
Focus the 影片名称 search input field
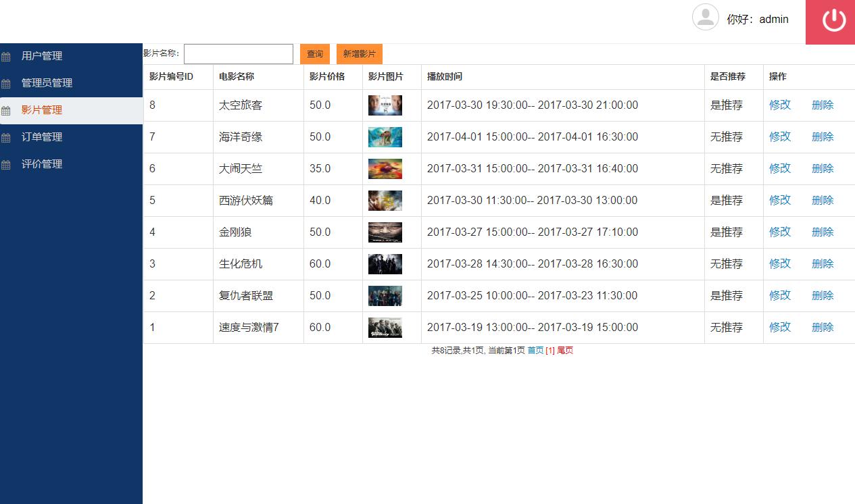(x=239, y=54)
